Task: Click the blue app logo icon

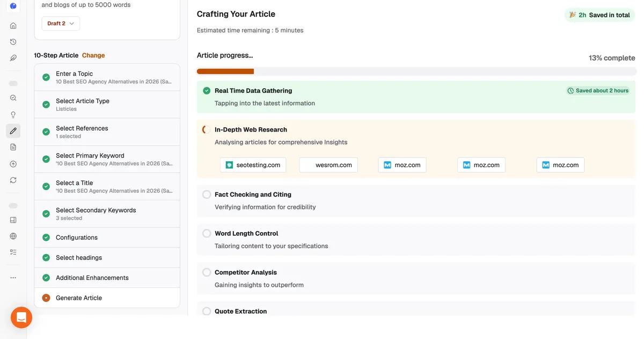Action: click(x=13, y=6)
